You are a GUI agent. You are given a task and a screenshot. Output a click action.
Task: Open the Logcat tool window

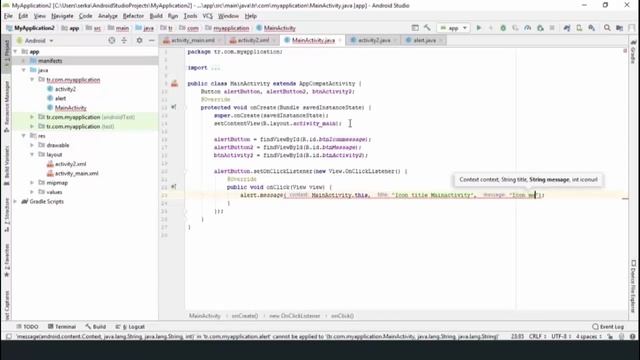pos(130,327)
